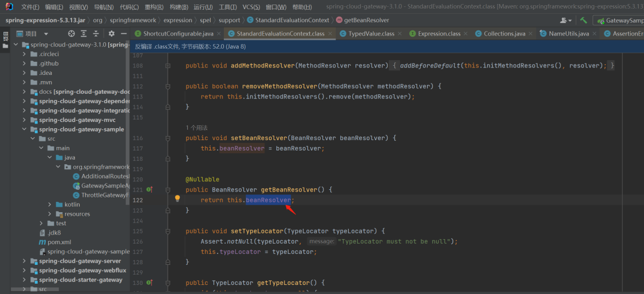The height and width of the screenshot is (294, 644).
Task: Open the VCS(S) menu
Action: 251,7
